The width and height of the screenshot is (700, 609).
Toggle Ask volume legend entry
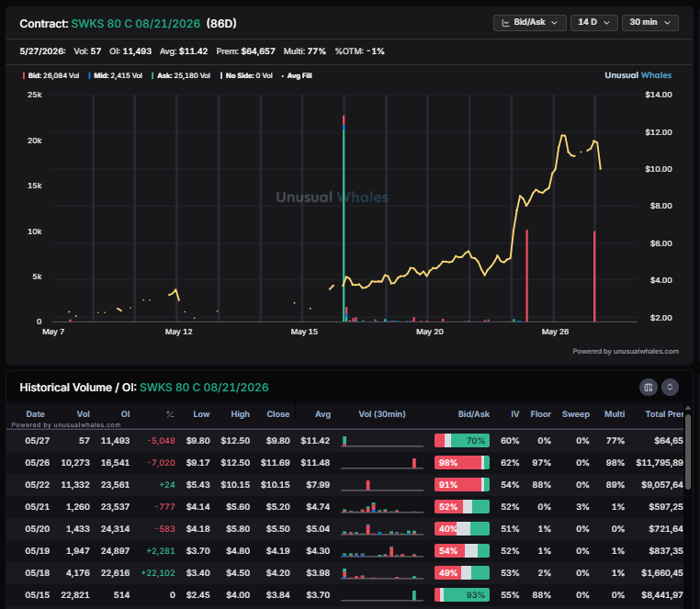[x=181, y=76]
